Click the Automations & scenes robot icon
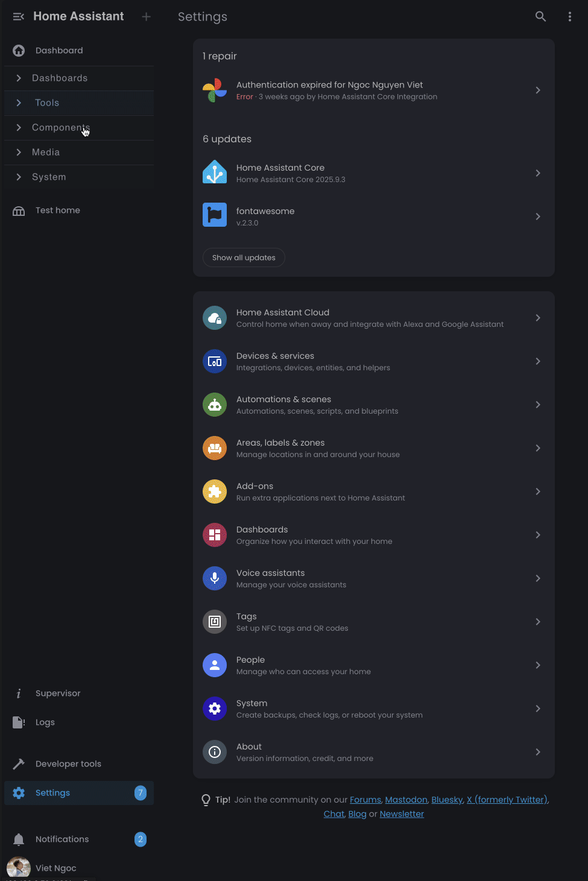The image size is (588, 881). [x=215, y=405]
